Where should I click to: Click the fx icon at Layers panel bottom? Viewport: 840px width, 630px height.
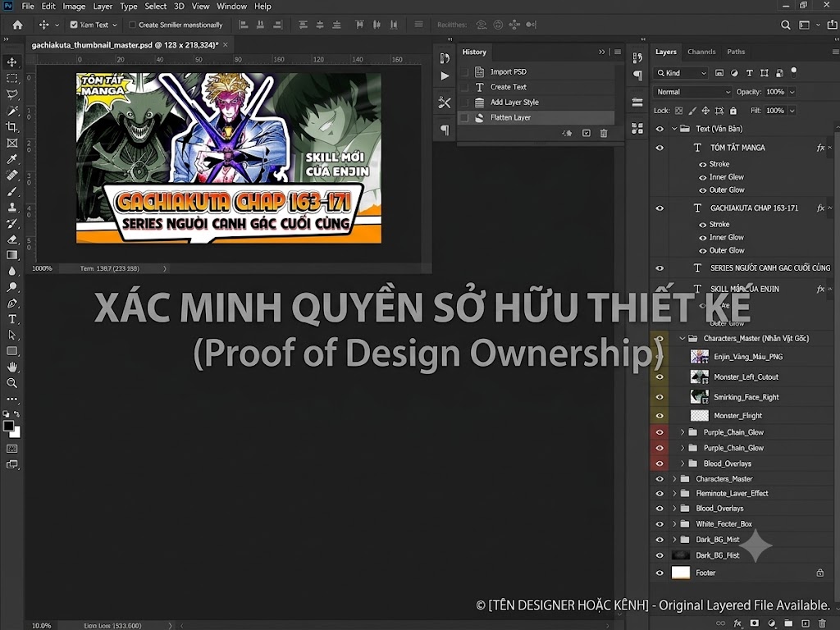pos(737,623)
